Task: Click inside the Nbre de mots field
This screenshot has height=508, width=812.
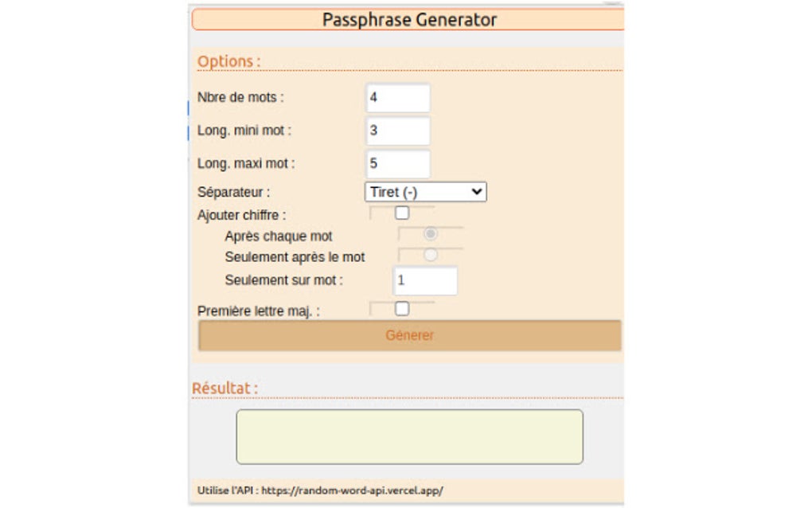Action: [396, 97]
